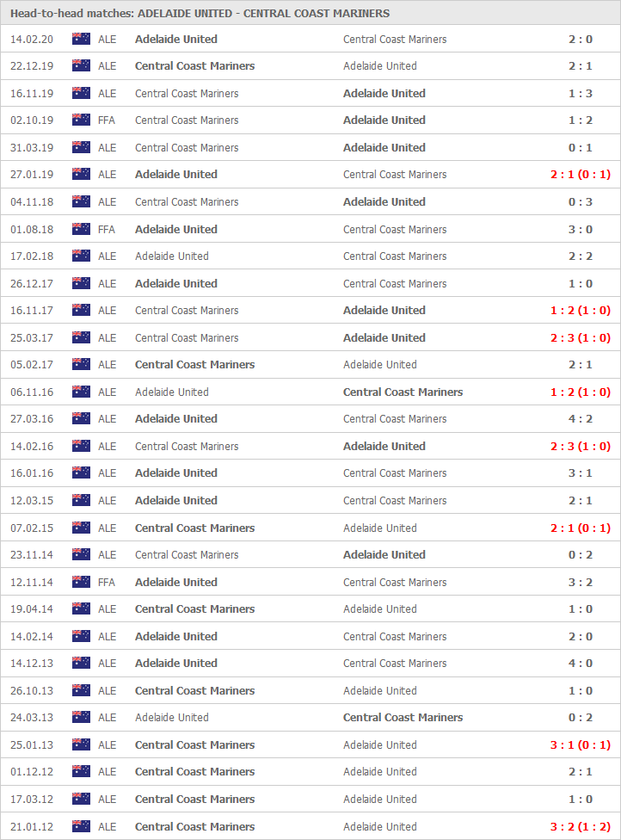Screen dimensions: 621x840
Task: Select the date 26.12.17
Action: [32, 283]
